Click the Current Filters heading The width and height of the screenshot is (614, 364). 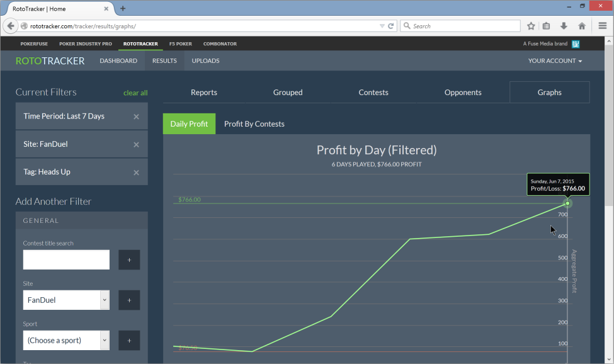click(46, 92)
